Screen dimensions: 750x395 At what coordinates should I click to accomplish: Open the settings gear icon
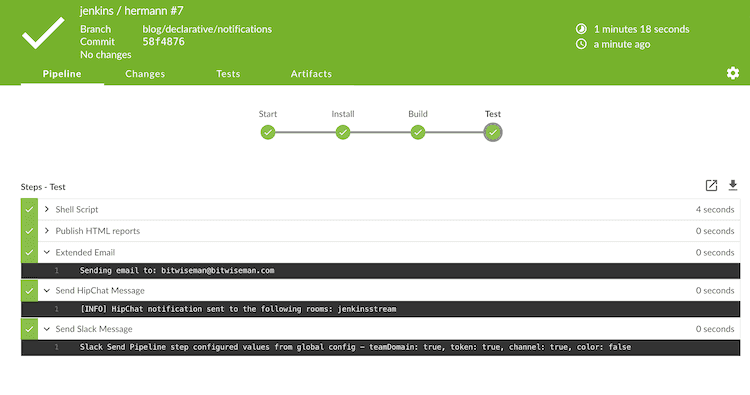click(x=732, y=73)
